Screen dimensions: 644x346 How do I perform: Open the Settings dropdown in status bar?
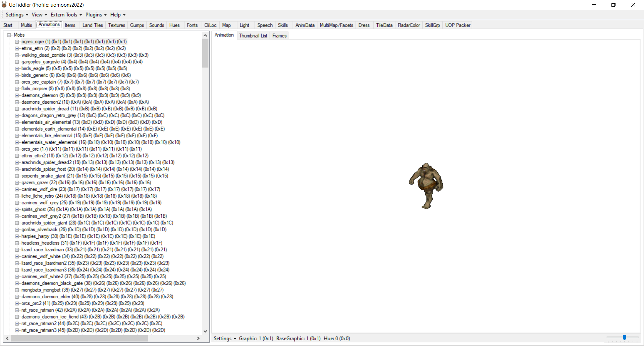(225, 338)
